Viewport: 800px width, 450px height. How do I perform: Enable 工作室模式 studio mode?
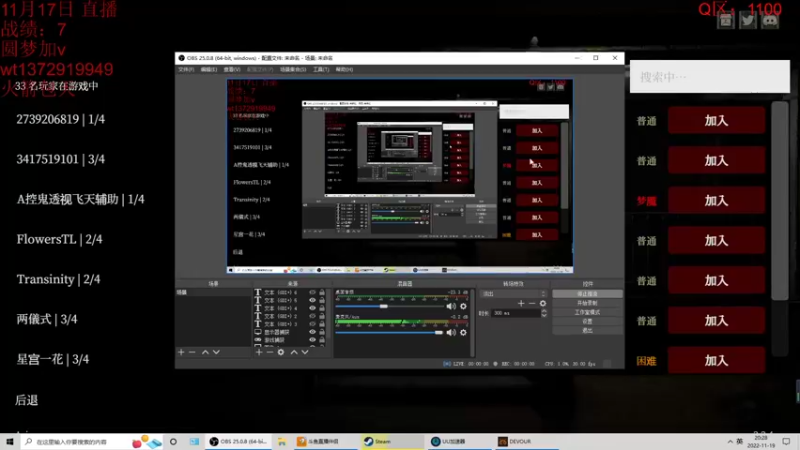pyautogui.click(x=587, y=312)
